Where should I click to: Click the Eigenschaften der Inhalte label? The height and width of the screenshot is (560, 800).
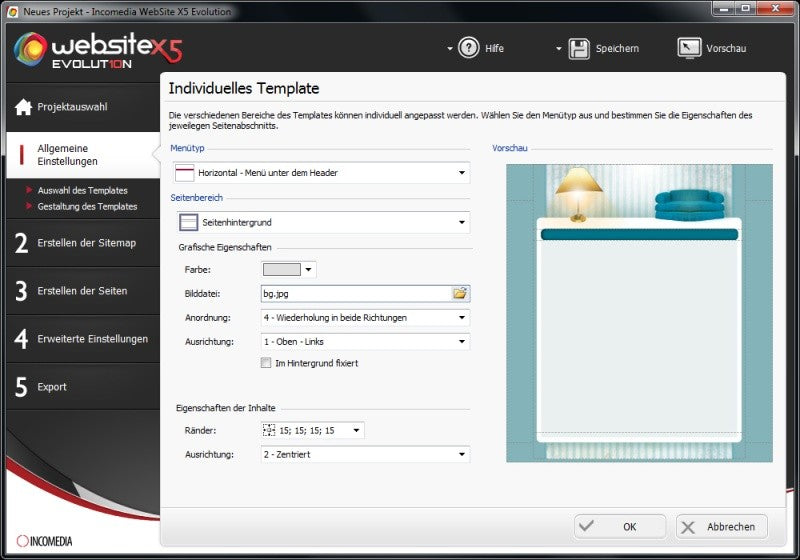226,408
